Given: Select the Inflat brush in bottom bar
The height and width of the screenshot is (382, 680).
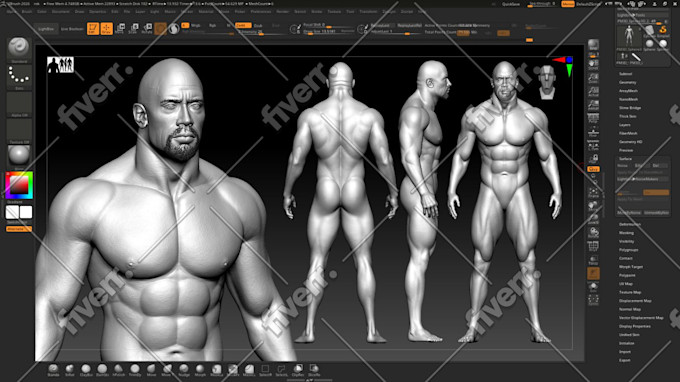Looking at the screenshot, I should click(x=70, y=370).
